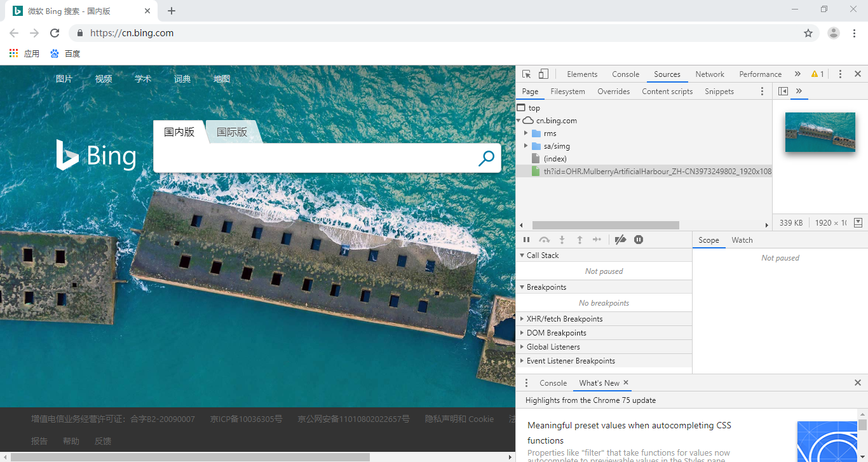Click the debugger drawer toggle icon beside 1920 dimensions
The height and width of the screenshot is (462, 868).
pyautogui.click(x=858, y=222)
